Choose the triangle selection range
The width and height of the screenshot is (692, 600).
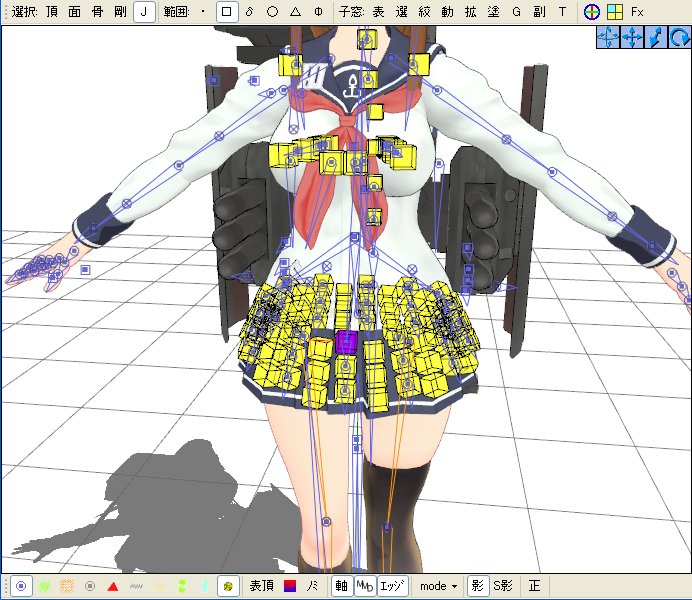(x=296, y=12)
